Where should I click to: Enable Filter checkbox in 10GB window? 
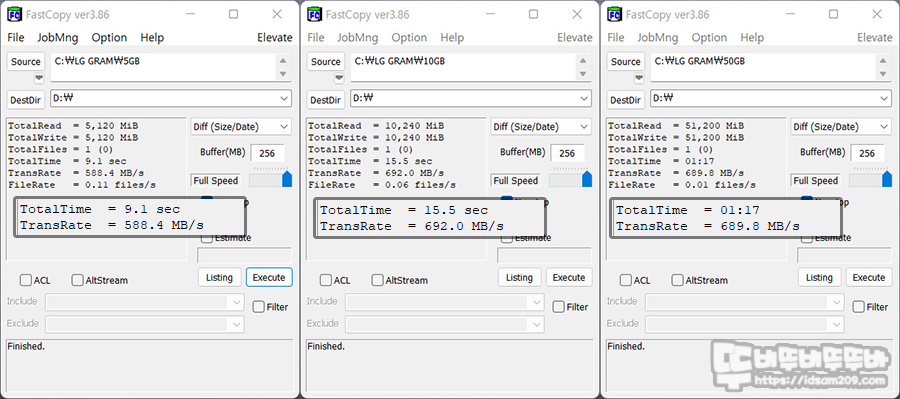(x=559, y=307)
